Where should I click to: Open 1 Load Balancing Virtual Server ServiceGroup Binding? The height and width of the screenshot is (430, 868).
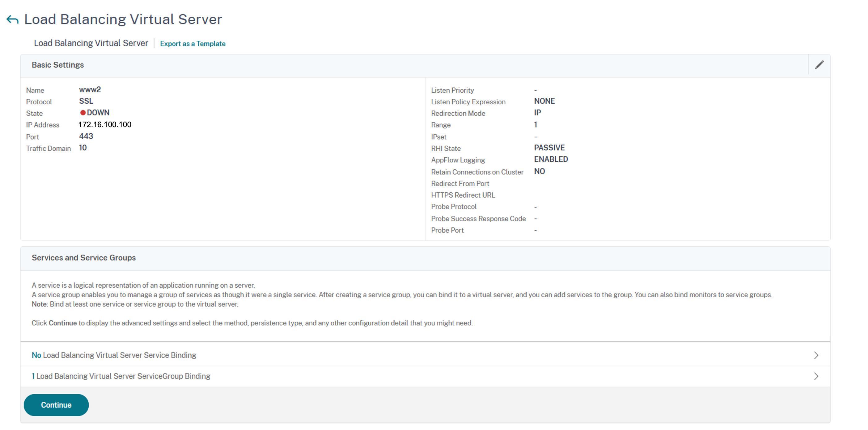(x=121, y=376)
